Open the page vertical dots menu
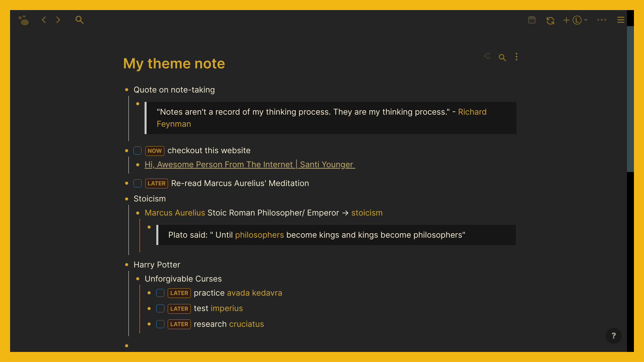 coord(517,57)
